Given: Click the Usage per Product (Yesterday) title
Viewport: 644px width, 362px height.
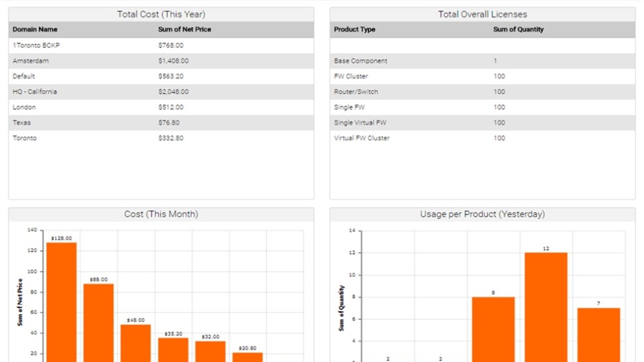Looking at the screenshot, I should pyautogui.click(x=482, y=215).
